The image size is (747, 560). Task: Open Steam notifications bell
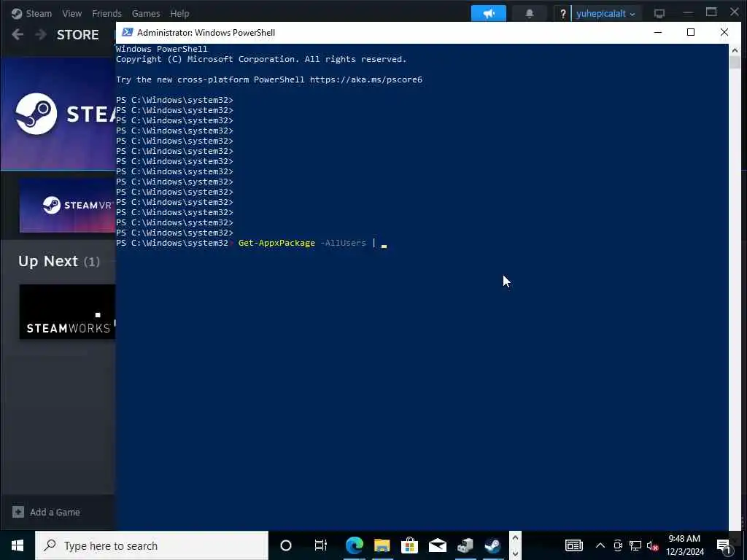pyautogui.click(x=530, y=13)
